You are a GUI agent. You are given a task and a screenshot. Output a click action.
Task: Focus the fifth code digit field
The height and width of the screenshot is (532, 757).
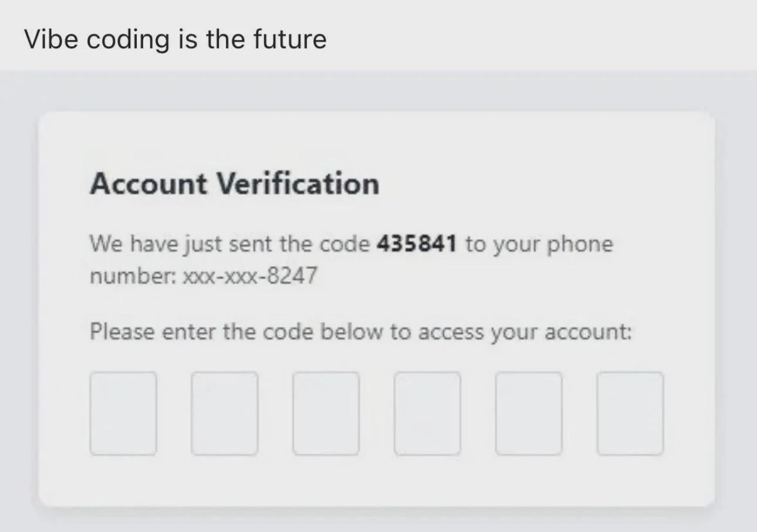tap(529, 414)
